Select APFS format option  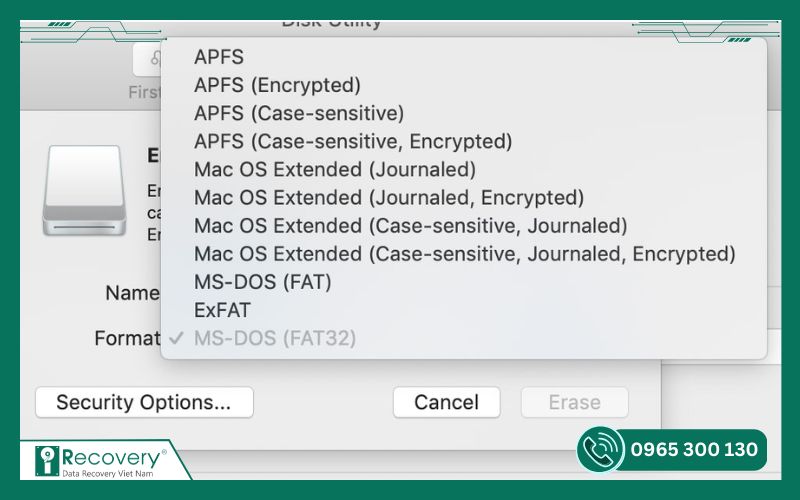(464, 57)
